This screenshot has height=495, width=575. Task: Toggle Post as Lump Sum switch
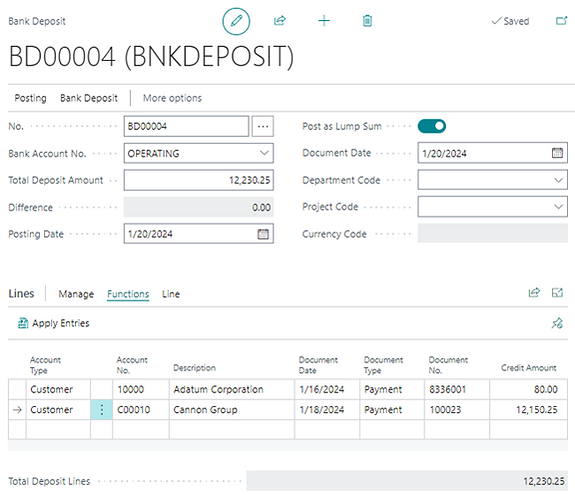pyautogui.click(x=432, y=126)
